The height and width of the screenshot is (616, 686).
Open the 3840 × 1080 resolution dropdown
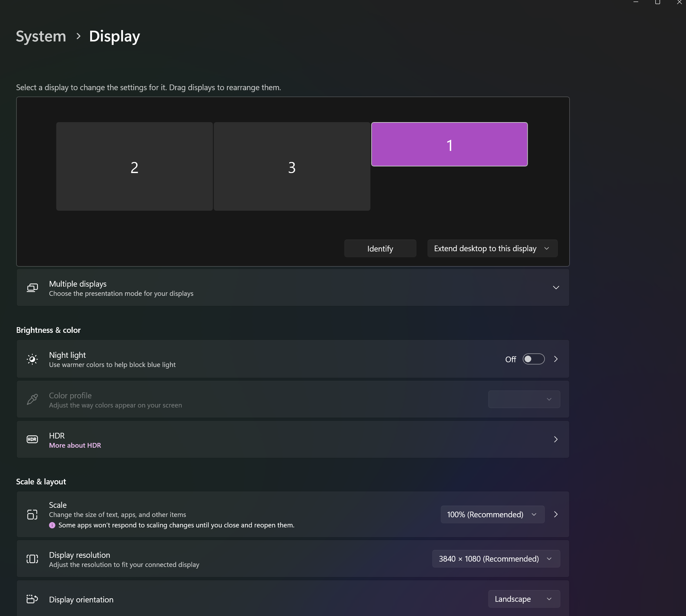[496, 559]
